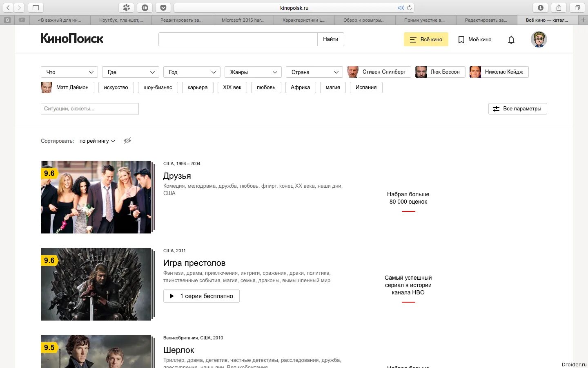
Task: Select the XIX век tag
Action: point(232,88)
